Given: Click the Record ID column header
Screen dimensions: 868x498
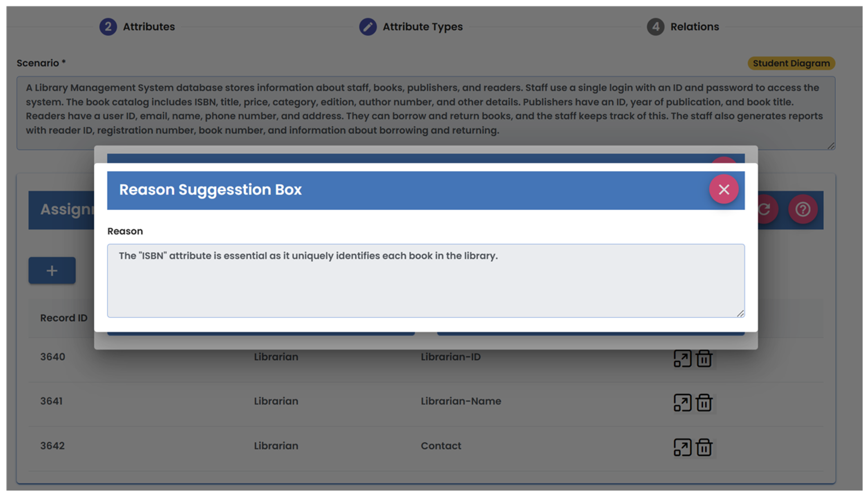Looking at the screenshot, I should pyautogui.click(x=64, y=318).
